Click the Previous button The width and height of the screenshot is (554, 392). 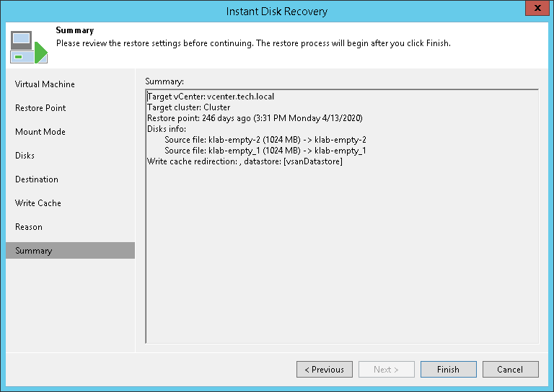click(x=324, y=370)
